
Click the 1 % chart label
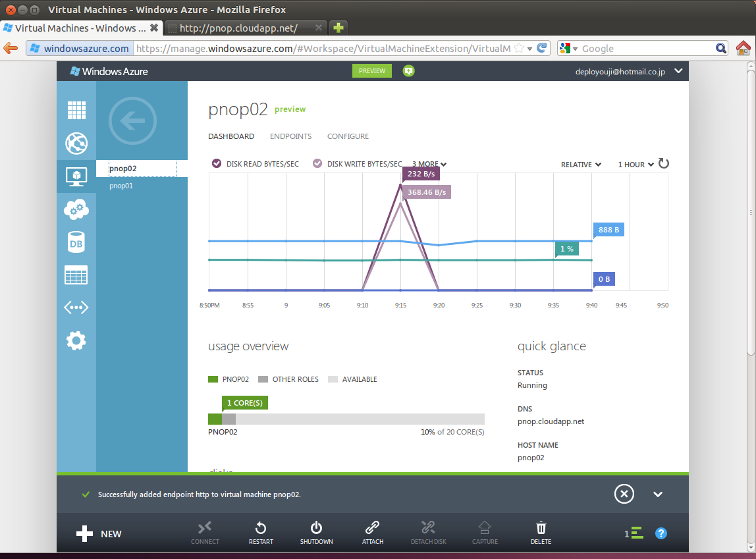pos(567,249)
